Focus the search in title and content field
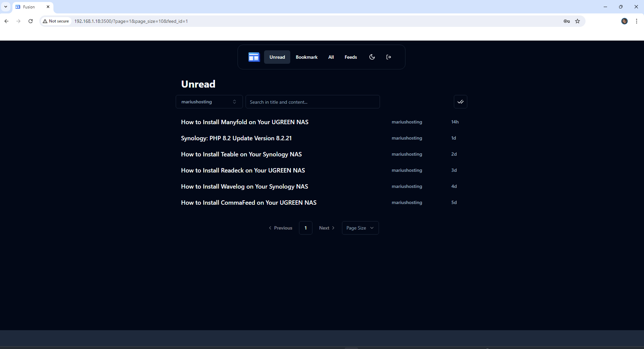This screenshot has width=644, height=349. point(312,102)
